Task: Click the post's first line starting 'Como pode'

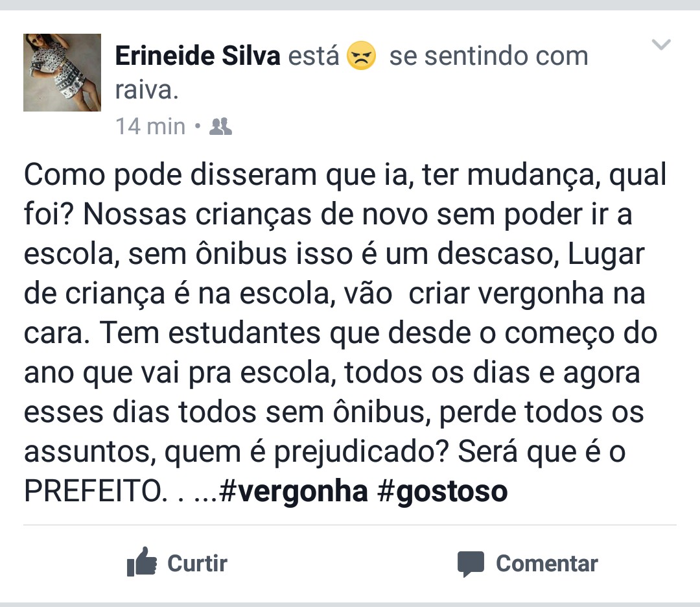Action: point(345,176)
